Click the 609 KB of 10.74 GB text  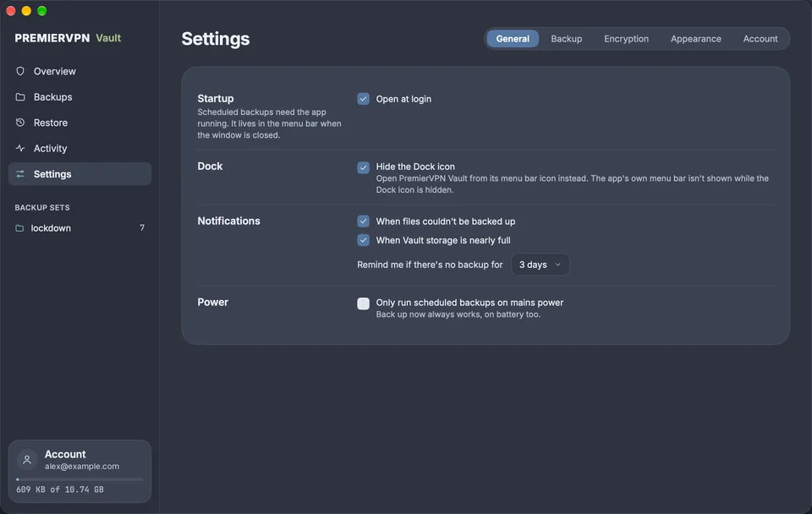click(x=59, y=489)
